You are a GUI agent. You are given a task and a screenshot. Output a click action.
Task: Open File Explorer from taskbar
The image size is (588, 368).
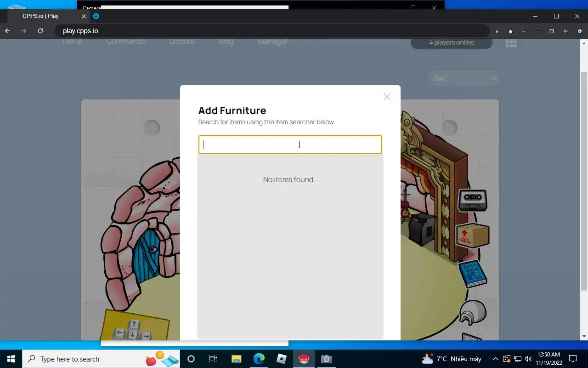(236, 359)
